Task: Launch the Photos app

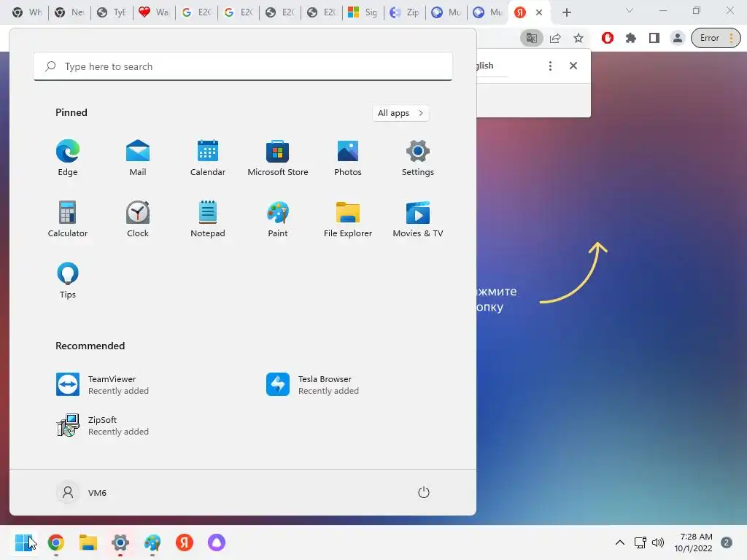Action: click(348, 158)
